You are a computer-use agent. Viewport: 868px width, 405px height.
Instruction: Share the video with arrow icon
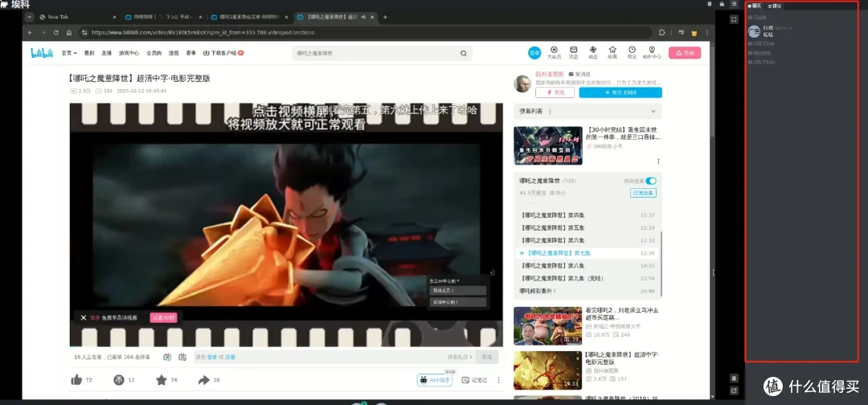(203, 380)
